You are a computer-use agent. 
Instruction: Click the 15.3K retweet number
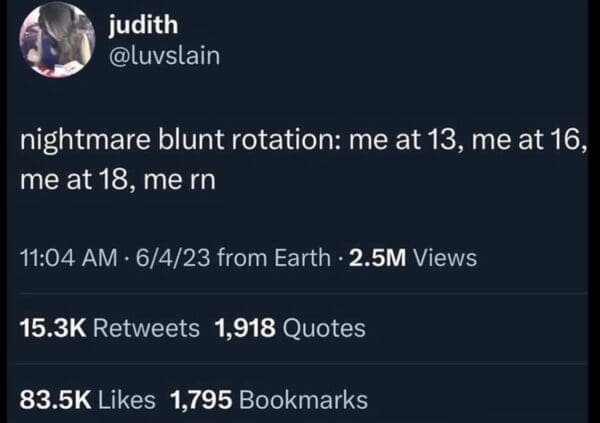(x=55, y=327)
